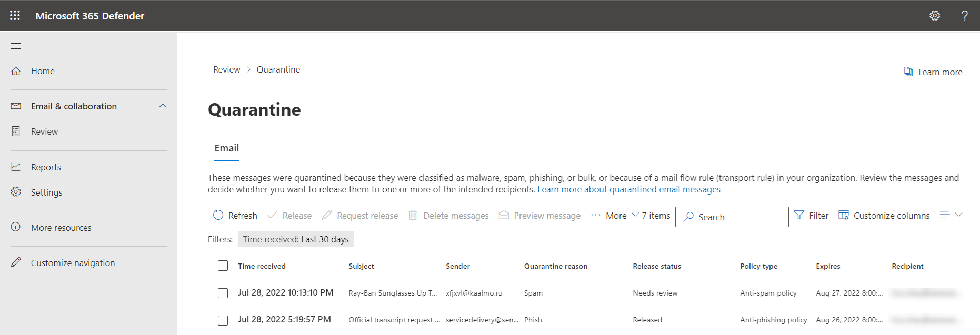
Task: Collapse the Email & collaboration section chevron
Action: [163, 106]
